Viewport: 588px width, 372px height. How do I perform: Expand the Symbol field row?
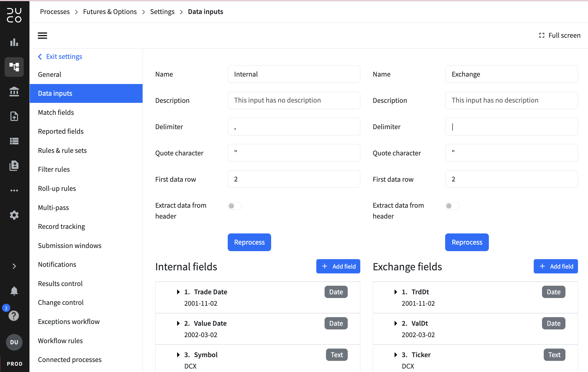click(178, 355)
